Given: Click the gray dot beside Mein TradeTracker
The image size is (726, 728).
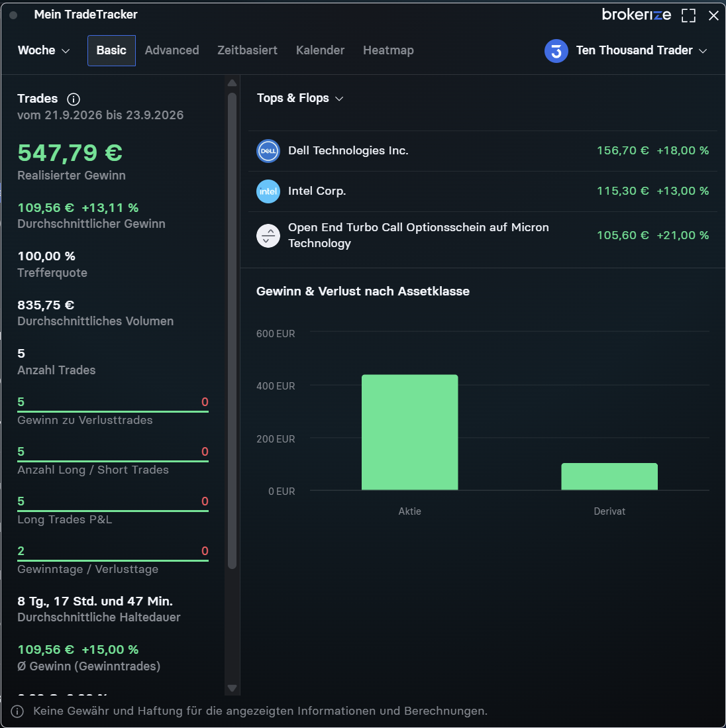Looking at the screenshot, I should 13,15.
